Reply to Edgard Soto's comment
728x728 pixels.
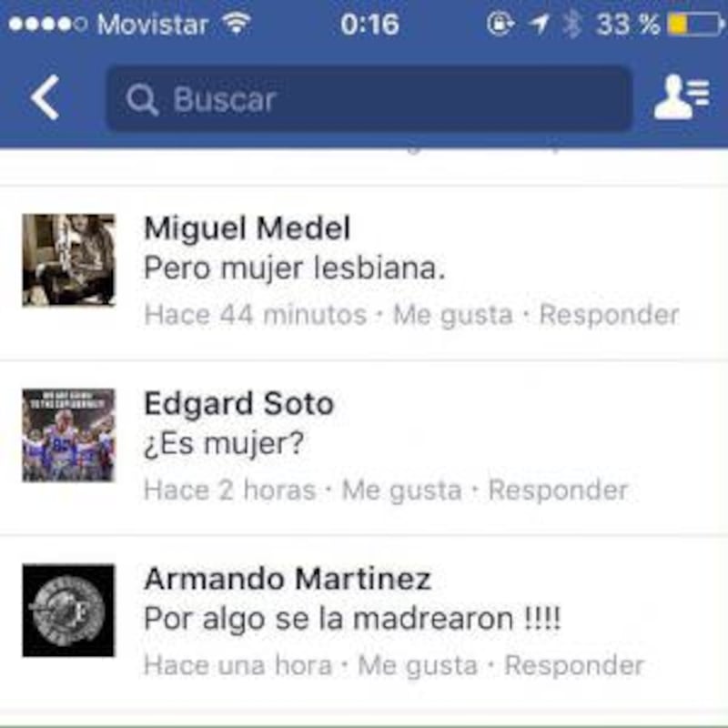[558, 490]
